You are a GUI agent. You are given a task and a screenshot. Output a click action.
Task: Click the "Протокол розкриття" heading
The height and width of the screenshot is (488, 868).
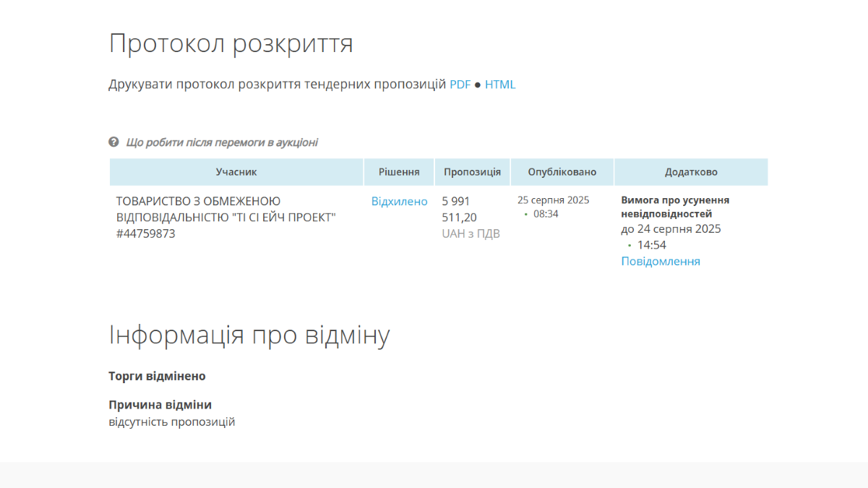[x=231, y=43]
